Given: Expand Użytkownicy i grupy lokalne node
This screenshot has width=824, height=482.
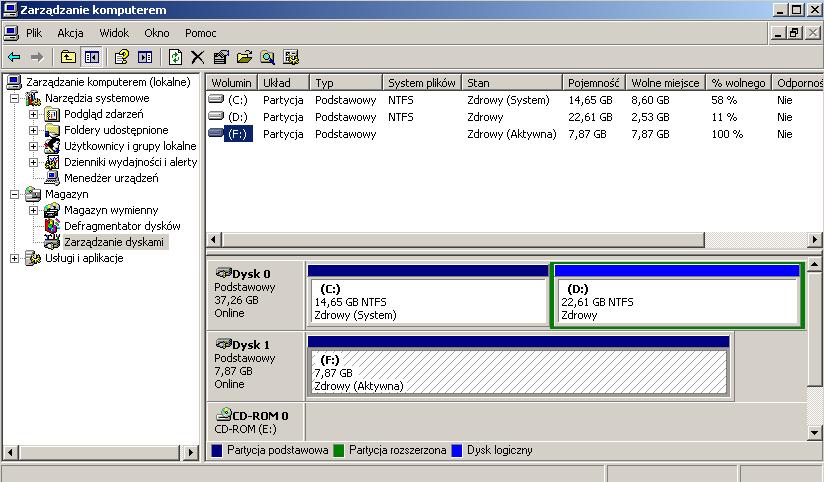Looking at the screenshot, I should [34, 146].
